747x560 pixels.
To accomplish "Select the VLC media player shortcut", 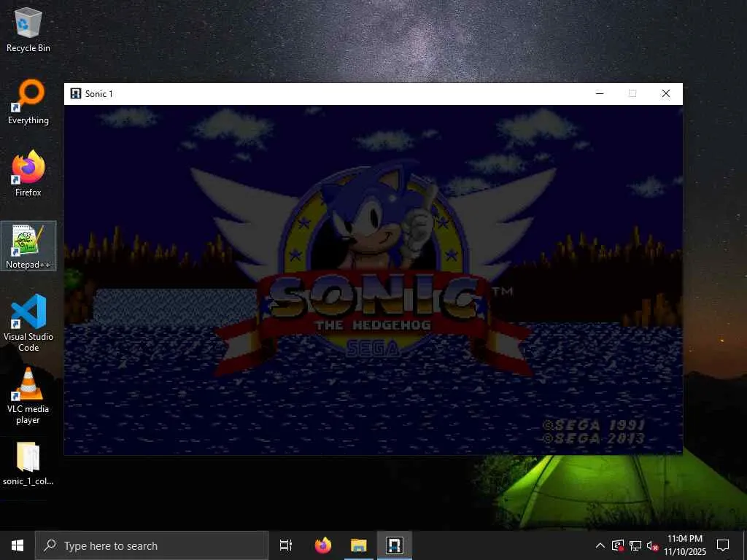I will pos(28,395).
